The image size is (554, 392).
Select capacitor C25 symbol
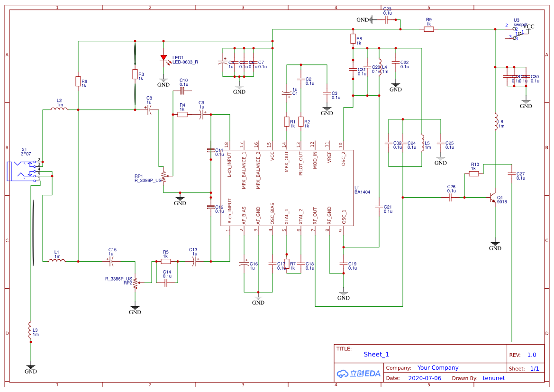point(441,143)
